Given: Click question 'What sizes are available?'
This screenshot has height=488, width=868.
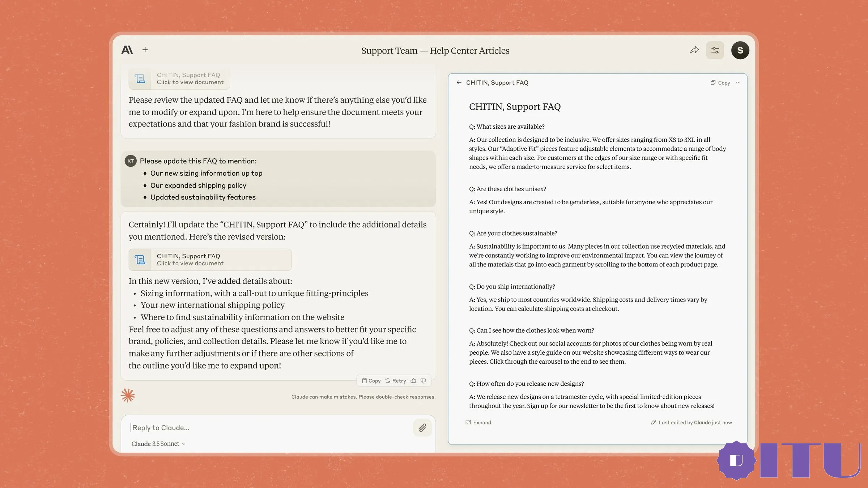Looking at the screenshot, I should pos(507,127).
